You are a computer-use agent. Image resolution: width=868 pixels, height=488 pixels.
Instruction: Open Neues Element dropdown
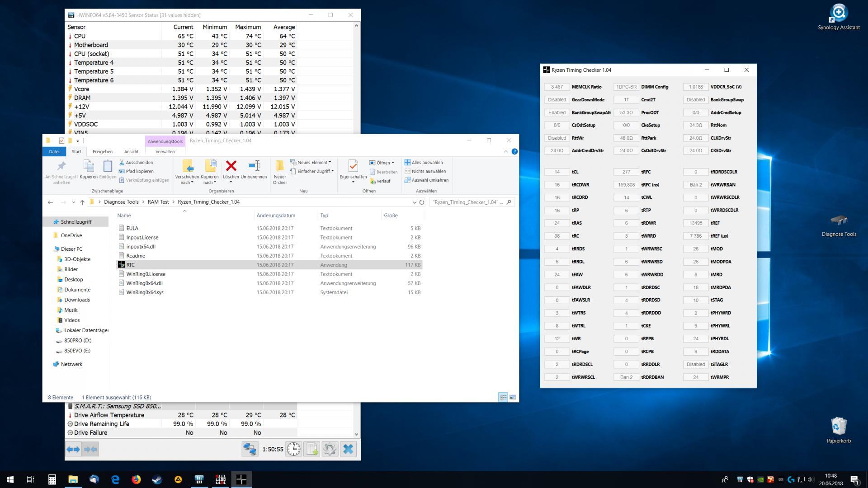coord(311,163)
